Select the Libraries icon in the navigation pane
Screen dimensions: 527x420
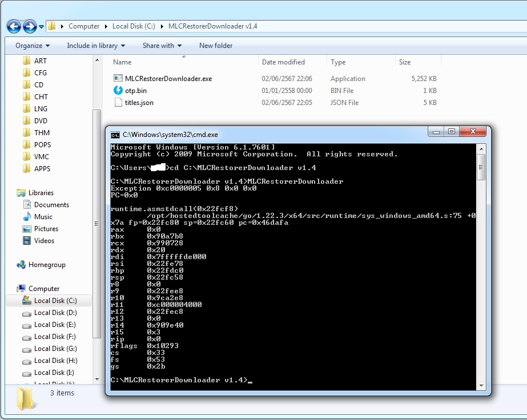(21, 193)
